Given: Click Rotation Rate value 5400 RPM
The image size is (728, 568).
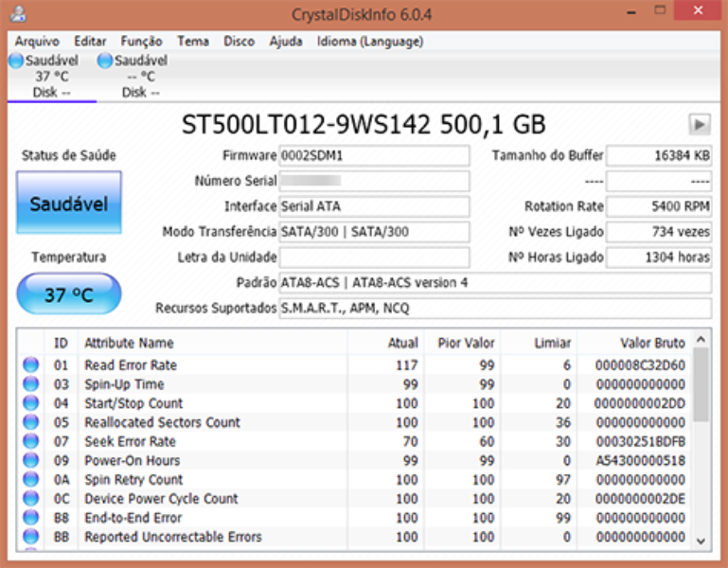Looking at the screenshot, I should (659, 206).
